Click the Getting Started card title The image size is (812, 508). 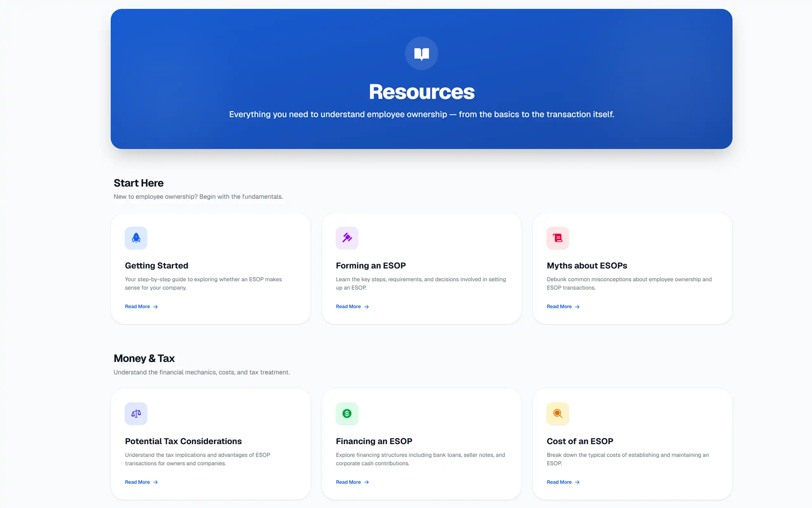point(156,266)
